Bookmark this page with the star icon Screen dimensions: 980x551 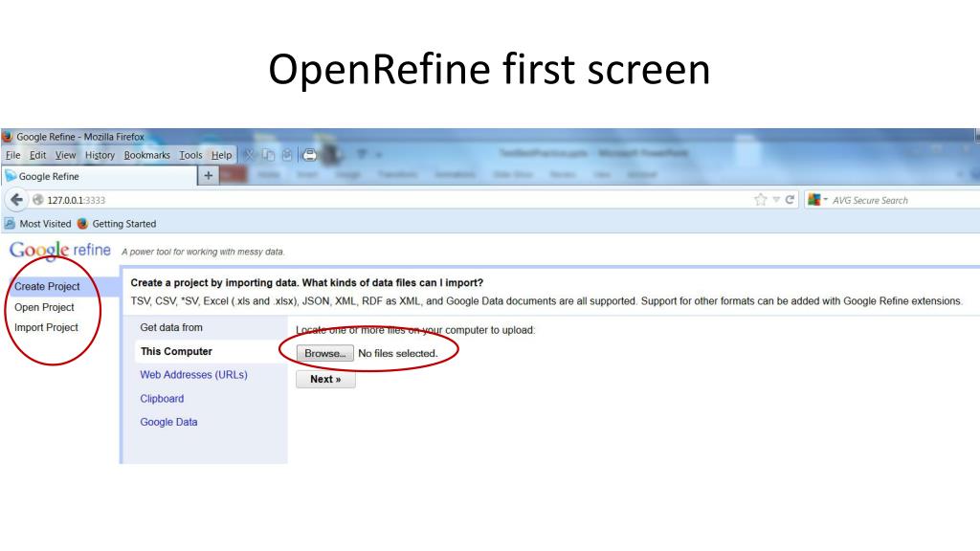(761, 200)
